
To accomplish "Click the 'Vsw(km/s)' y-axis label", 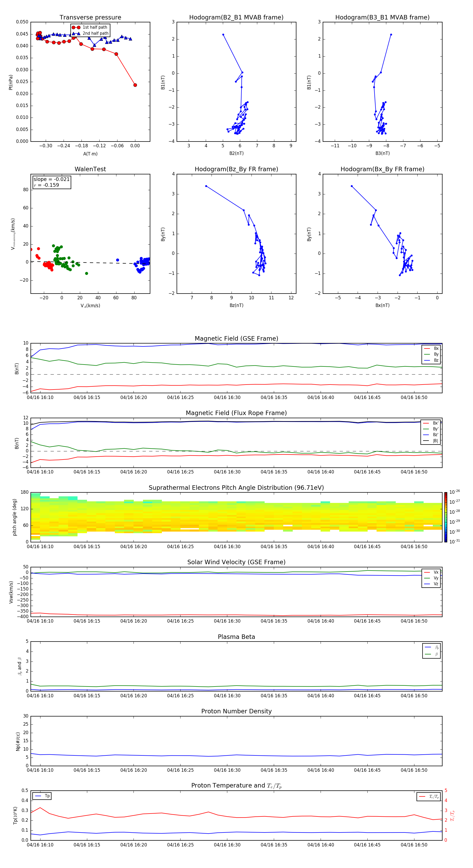I will tap(11, 592).
